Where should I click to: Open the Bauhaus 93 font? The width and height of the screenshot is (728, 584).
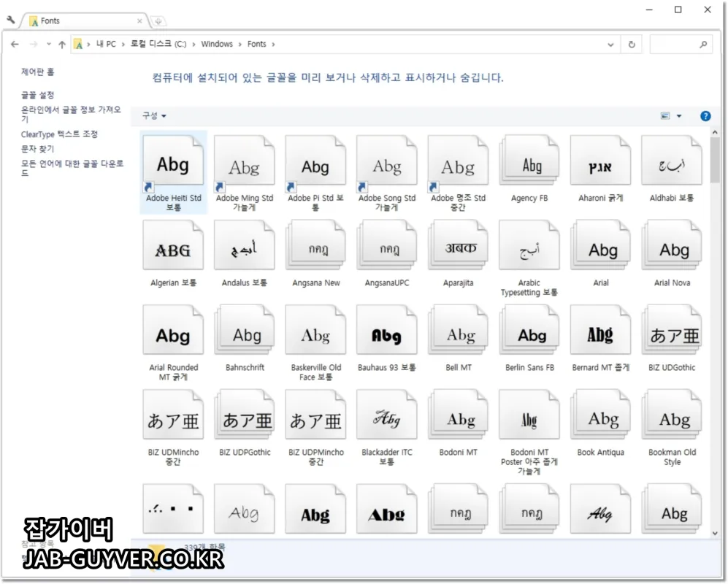coord(386,331)
